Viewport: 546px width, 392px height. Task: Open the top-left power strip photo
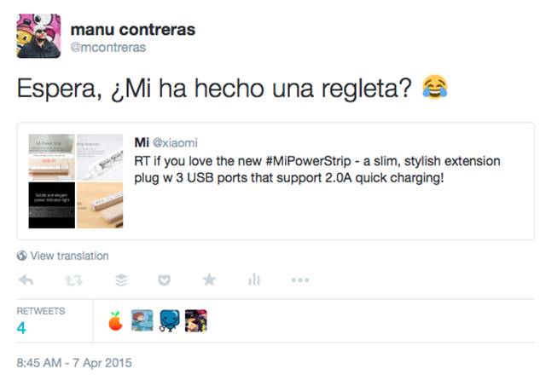coord(51,157)
